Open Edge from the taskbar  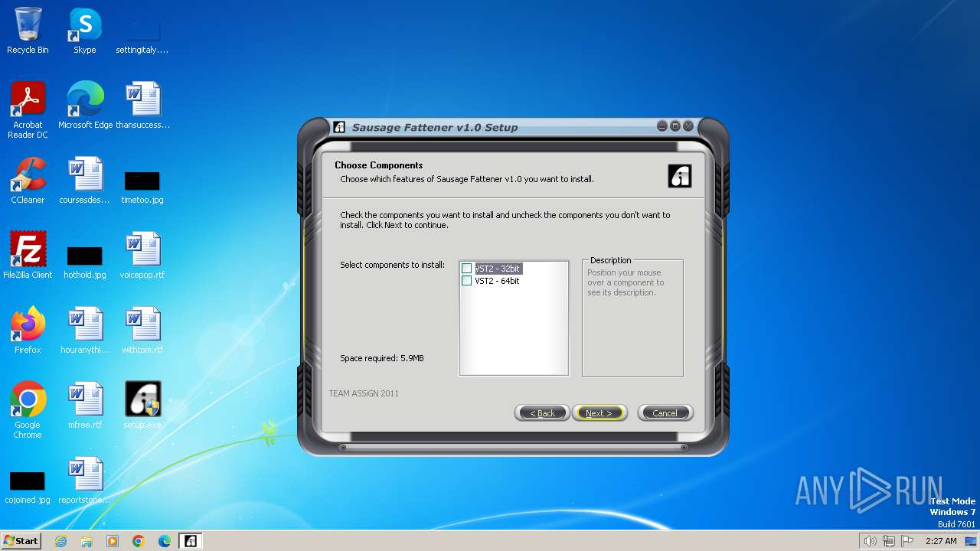165,541
